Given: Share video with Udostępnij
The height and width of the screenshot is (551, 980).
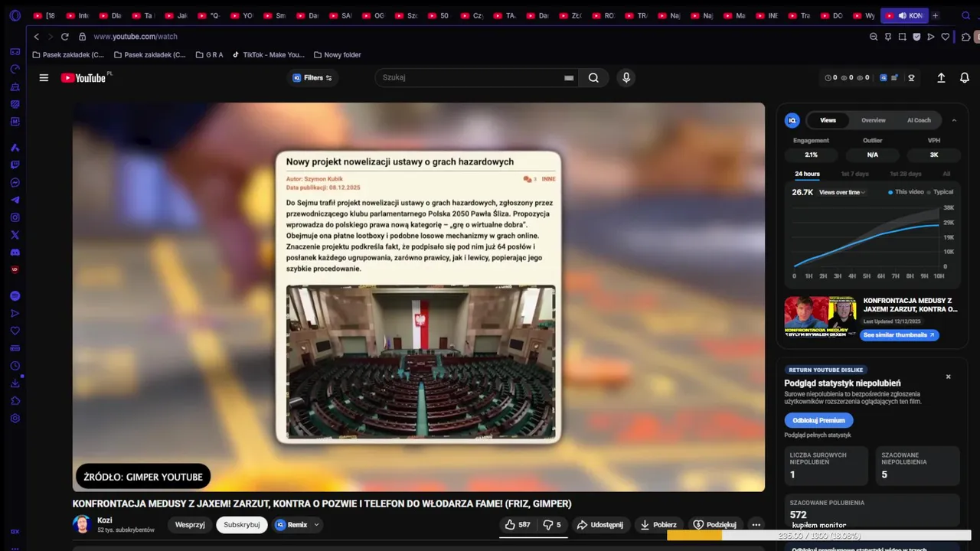Looking at the screenshot, I should pyautogui.click(x=599, y=524).
